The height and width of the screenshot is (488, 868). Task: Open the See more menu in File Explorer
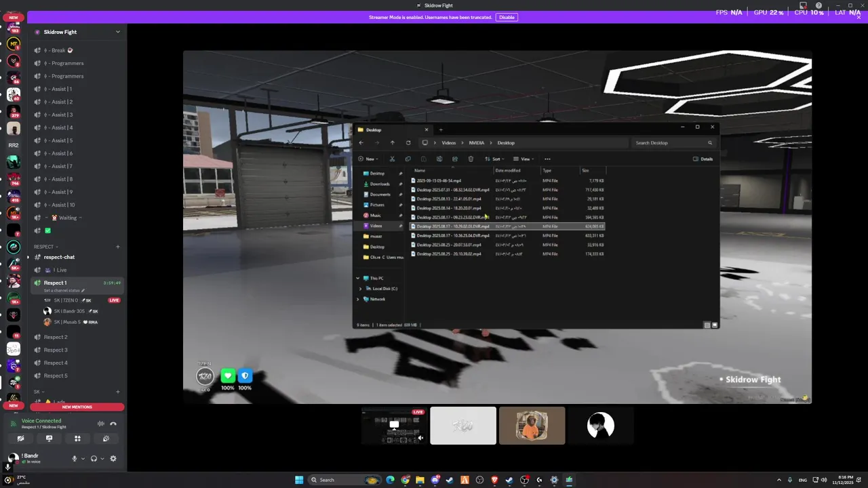coord(547,159)
